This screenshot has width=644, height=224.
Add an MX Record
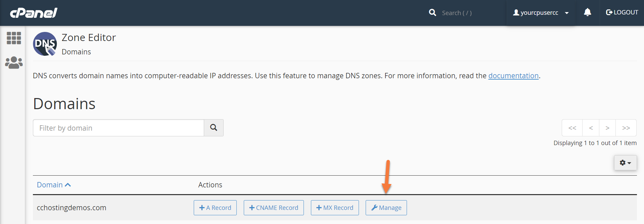[x=335, y=208]
